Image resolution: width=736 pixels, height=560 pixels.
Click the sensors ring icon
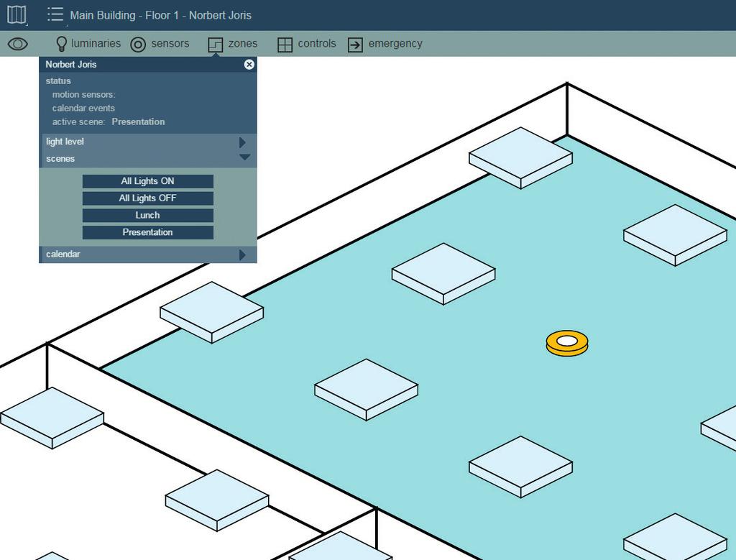(x=138, y=45)
